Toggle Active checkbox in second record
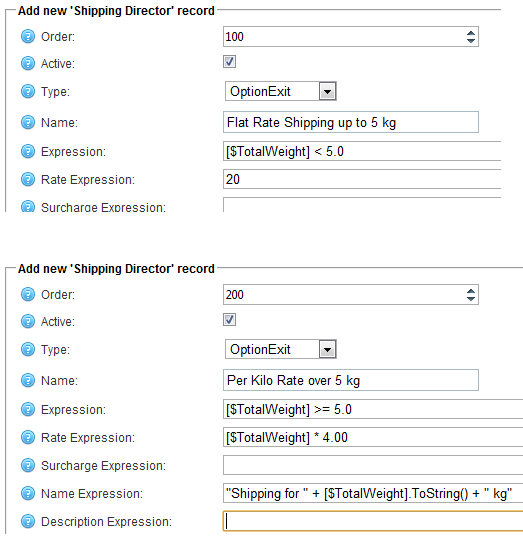The image size is (523, 538). [x=229, y=320]
